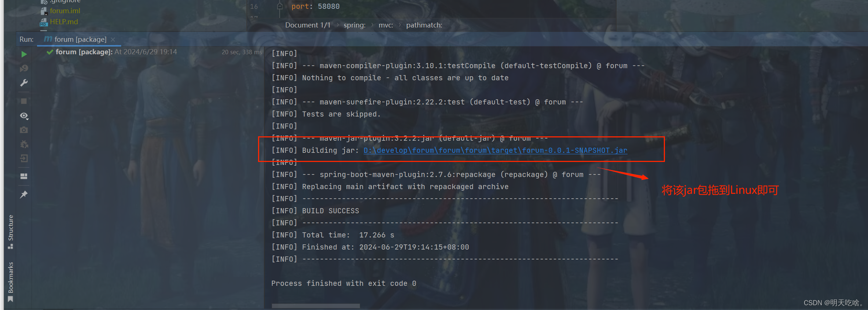Click 'Replacing main artifact with repackaged archive' line
The image size is (868, 310).
click(390, 187)
